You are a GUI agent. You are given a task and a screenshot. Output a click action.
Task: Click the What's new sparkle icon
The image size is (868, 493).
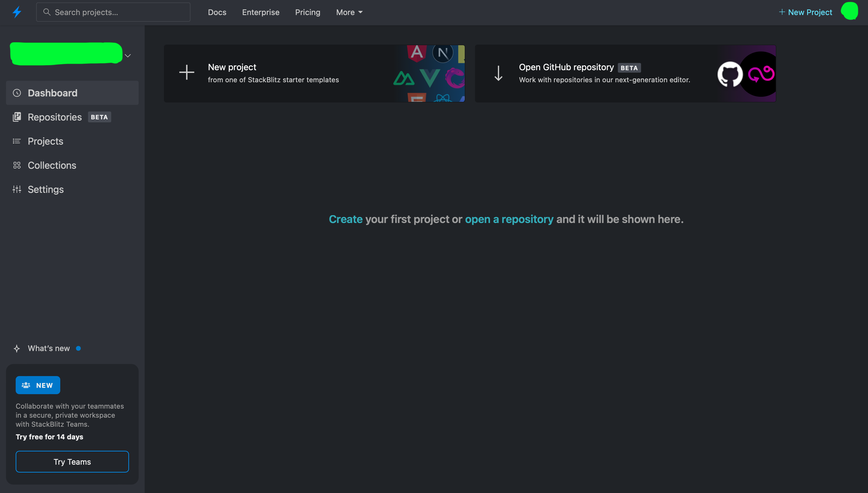(17, 348)
